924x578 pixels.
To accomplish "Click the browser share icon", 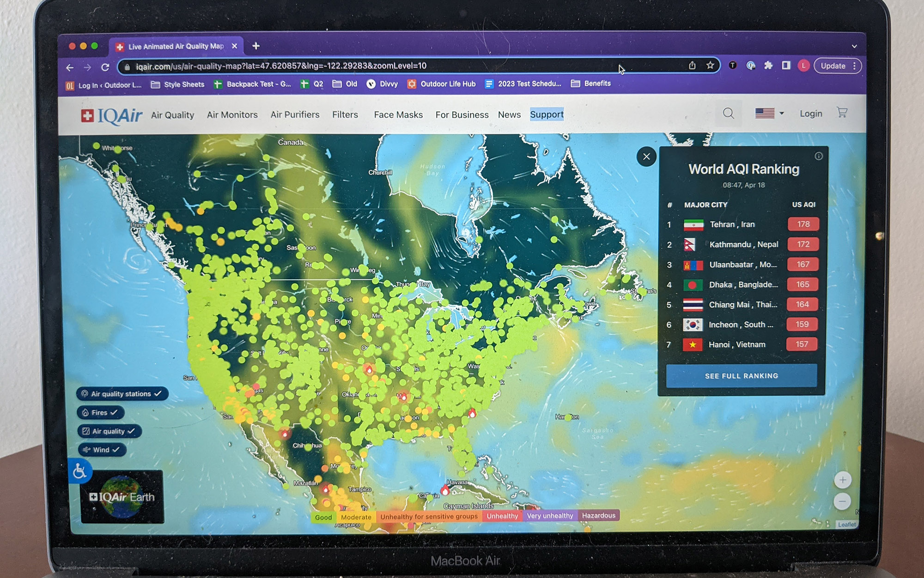I will point(692,66).
